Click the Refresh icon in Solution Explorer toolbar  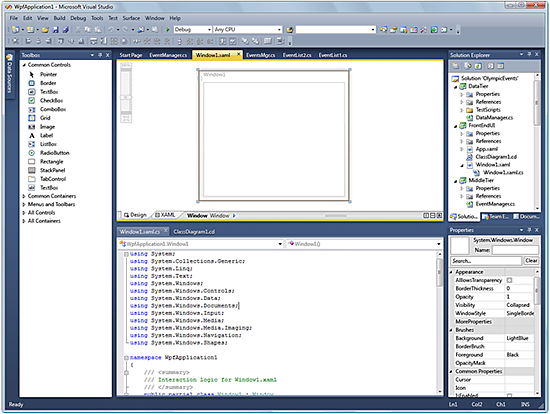click(x=478, y=66)
